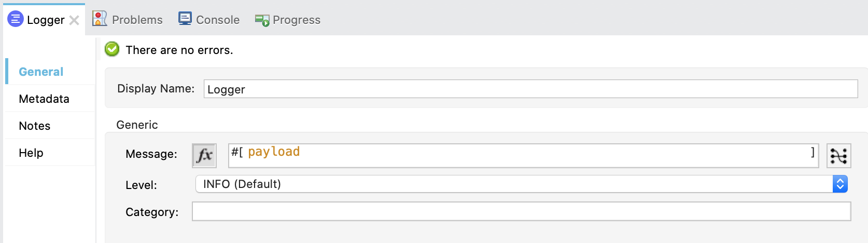
Task: Expand the Level dropdown arrows
Action: click(840, 184)
